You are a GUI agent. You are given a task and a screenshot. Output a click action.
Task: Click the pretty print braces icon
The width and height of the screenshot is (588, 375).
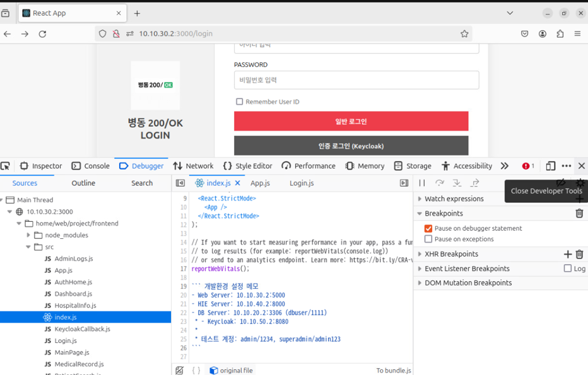pyautogui.click(x=196, y=371)
